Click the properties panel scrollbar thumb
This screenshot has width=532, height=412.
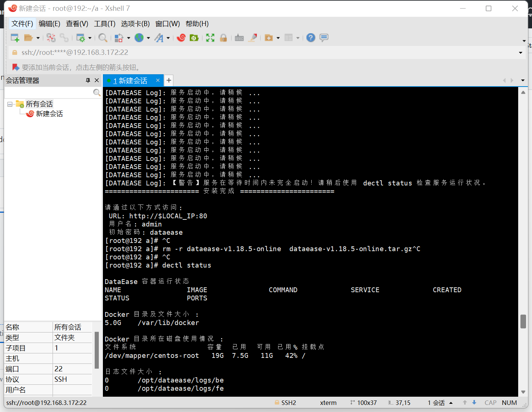[97, 350]
